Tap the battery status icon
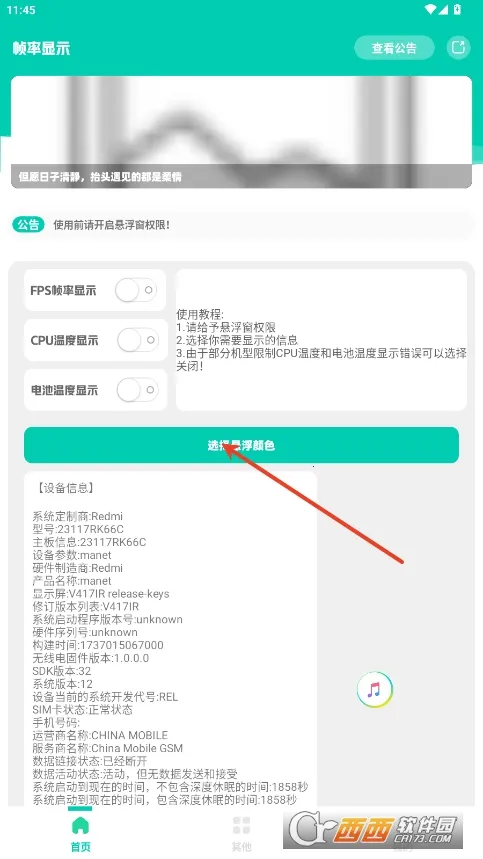Screen dimensions: 483x859 point(458,9)
